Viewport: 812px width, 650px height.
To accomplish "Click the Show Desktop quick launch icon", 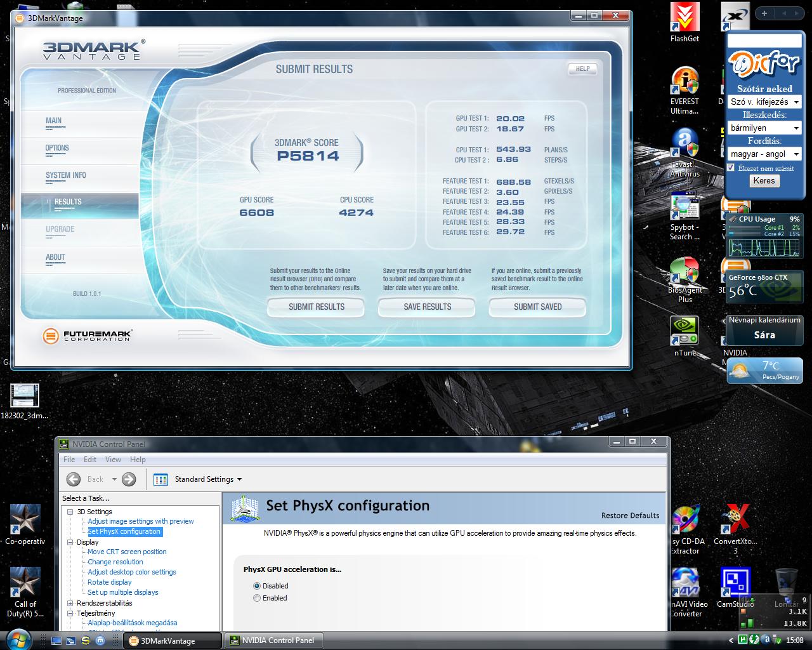I will pos(56,640).
